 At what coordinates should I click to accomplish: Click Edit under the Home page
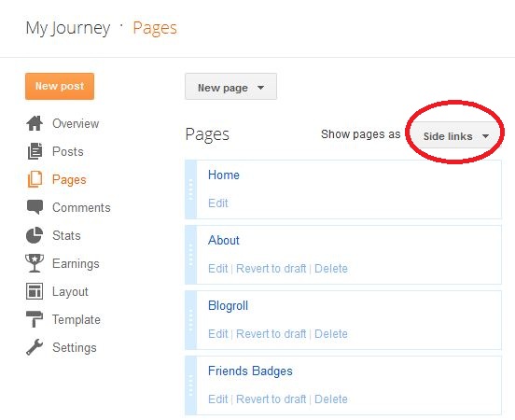(218, 203)
